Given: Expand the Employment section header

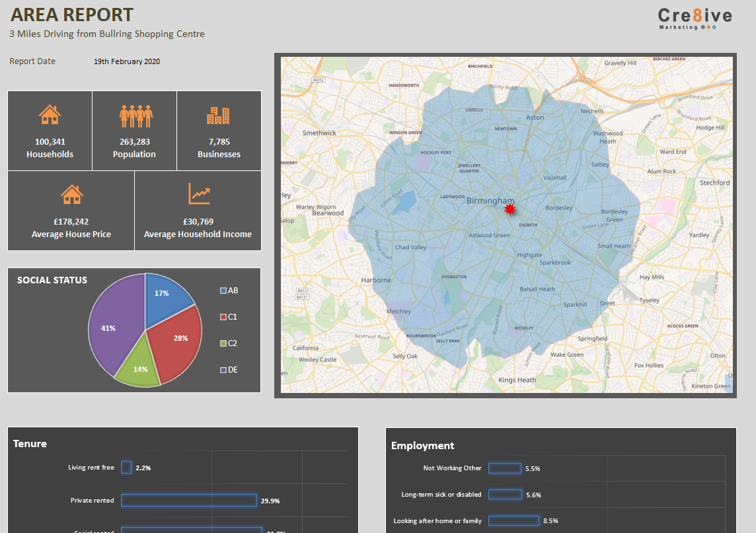Looking at the screenshot, I should [422, 445].
